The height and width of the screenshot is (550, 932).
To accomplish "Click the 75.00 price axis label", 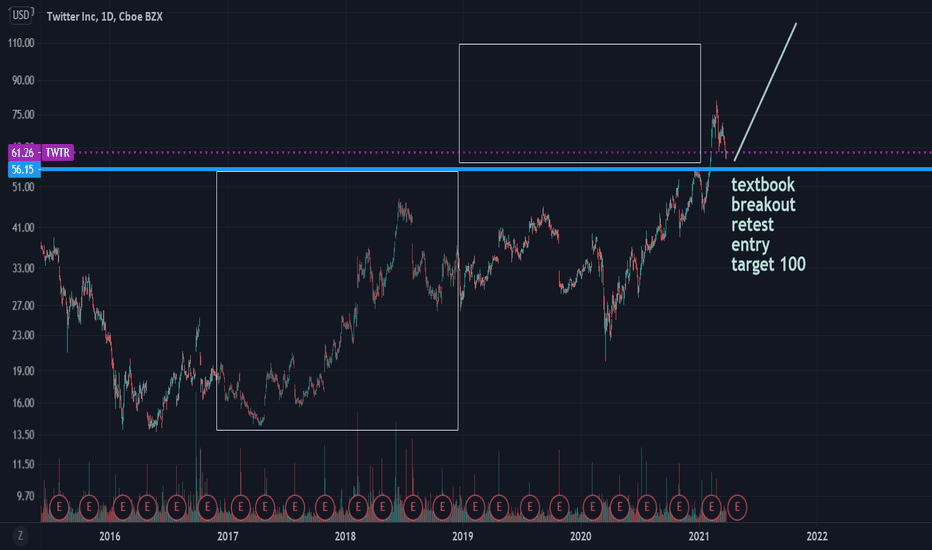I will coord(23,115).
